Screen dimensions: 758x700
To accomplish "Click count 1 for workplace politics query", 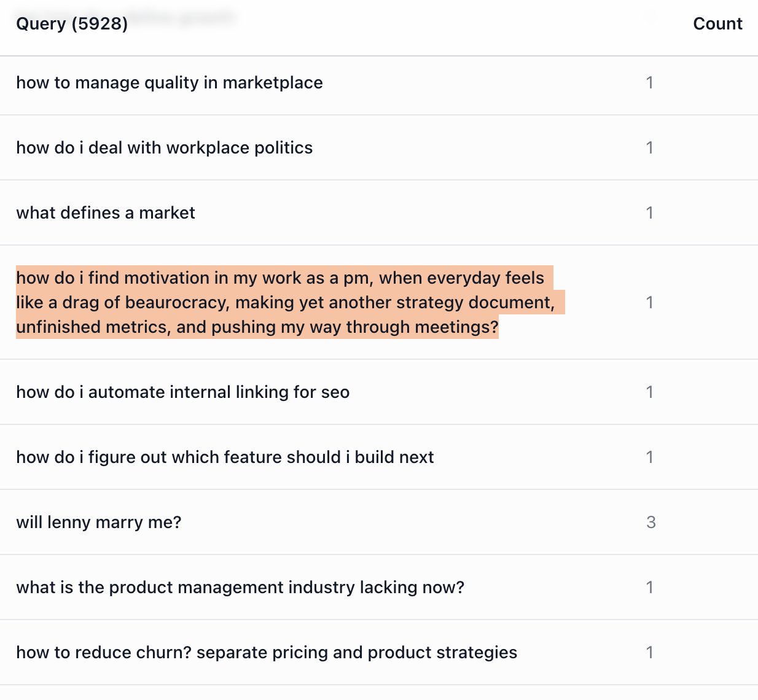I will click(x=650, y=148).
